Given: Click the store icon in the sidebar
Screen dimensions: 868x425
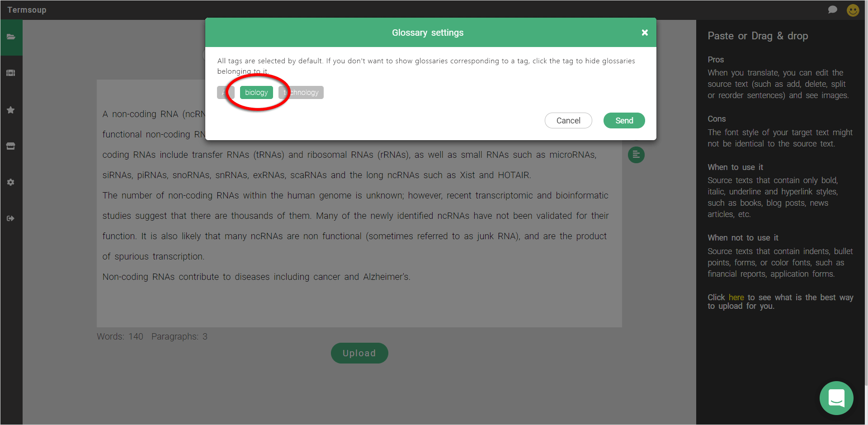Looking at the screenshot, I should pyautogui.click(x=11, y=146).
